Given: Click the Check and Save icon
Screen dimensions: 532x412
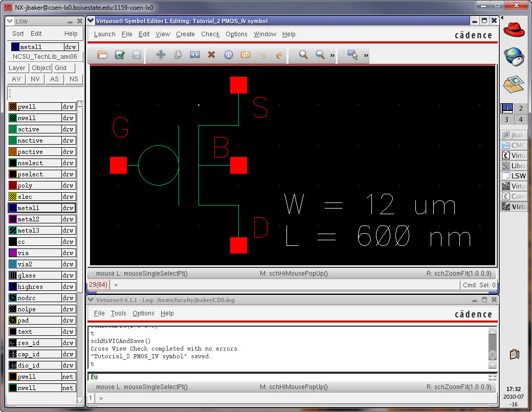Looking at the screenshot, I should [120, 55].
